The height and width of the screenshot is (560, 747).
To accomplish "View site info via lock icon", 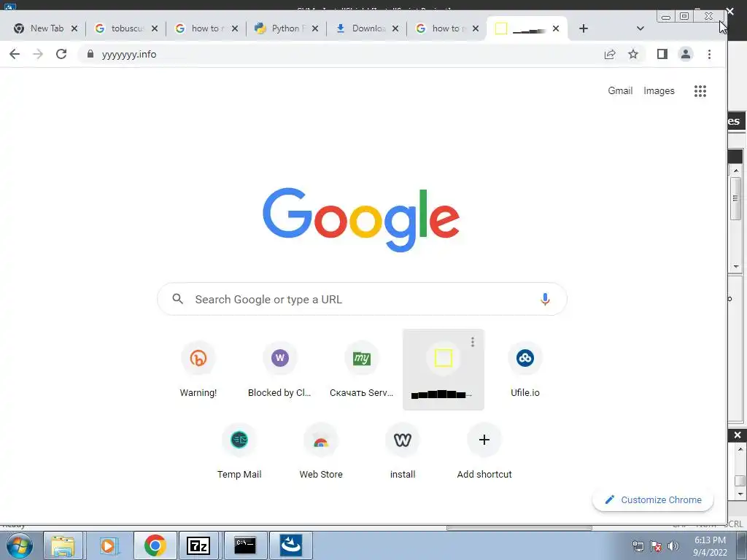I will point(90,54).
